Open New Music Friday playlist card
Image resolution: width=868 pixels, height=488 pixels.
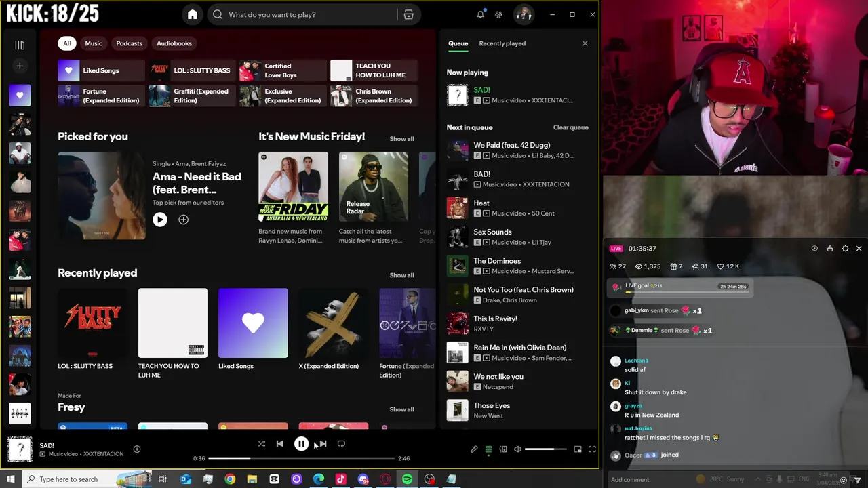293,198
